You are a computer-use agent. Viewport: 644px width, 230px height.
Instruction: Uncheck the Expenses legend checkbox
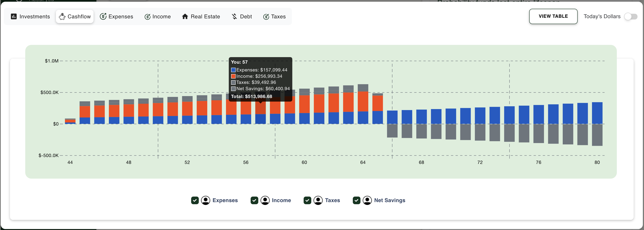(x=195, y=200)
